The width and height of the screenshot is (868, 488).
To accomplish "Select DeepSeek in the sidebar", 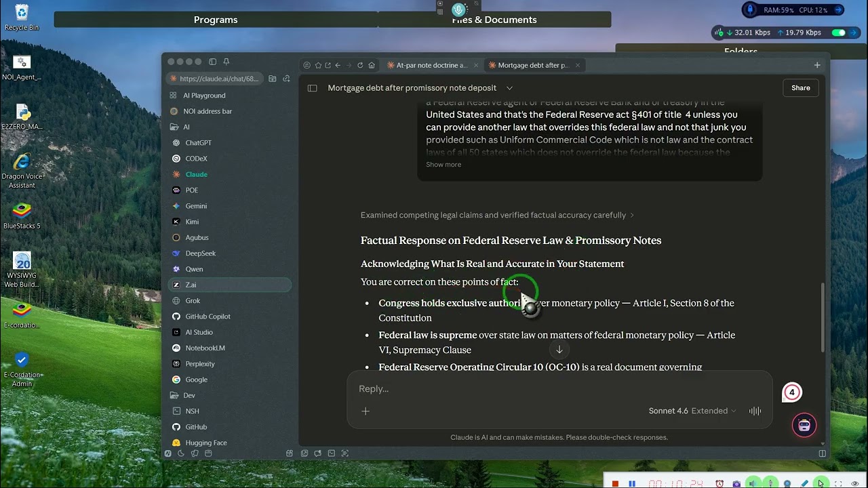I will 231,253.
